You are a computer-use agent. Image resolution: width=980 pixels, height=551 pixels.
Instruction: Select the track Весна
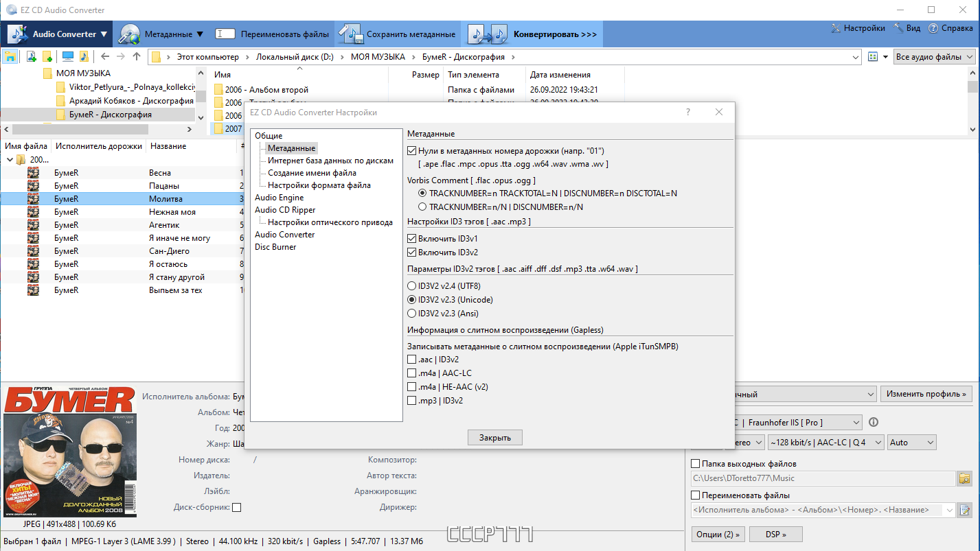[160, 173]
